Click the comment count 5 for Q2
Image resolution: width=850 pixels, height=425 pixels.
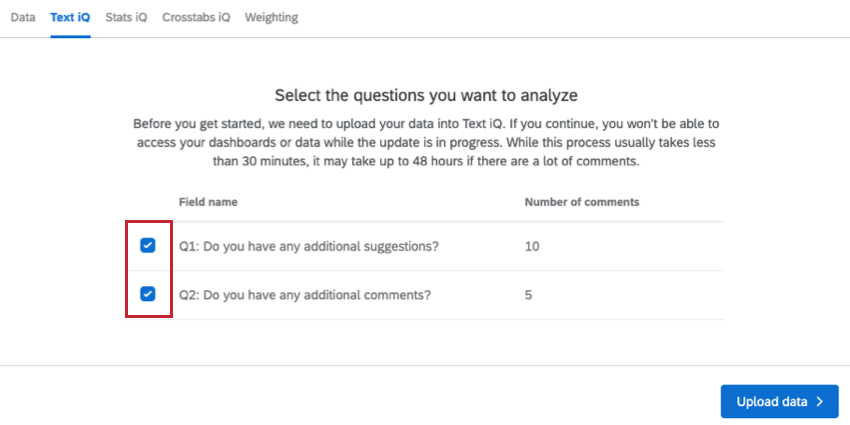pos(529,295)
